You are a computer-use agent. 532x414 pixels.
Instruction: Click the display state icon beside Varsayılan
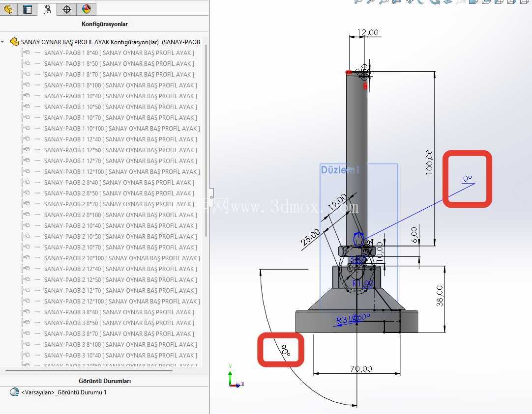pos(14,392)
